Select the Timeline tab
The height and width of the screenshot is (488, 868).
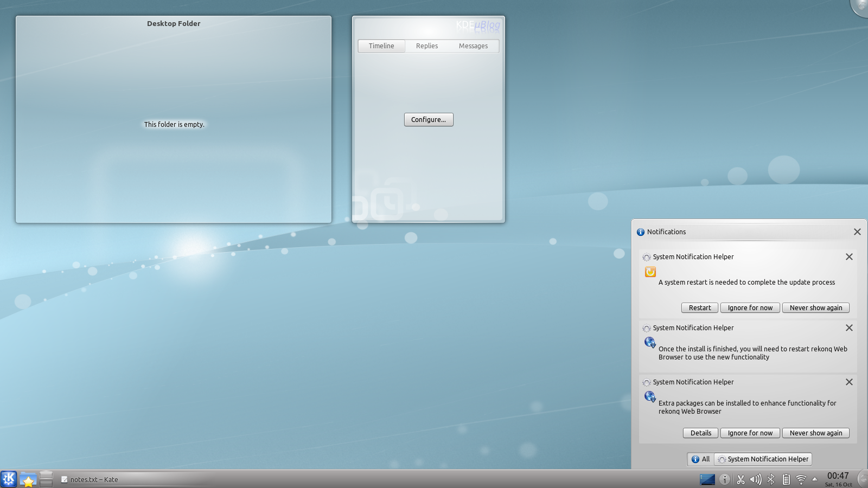pos(381,46)
